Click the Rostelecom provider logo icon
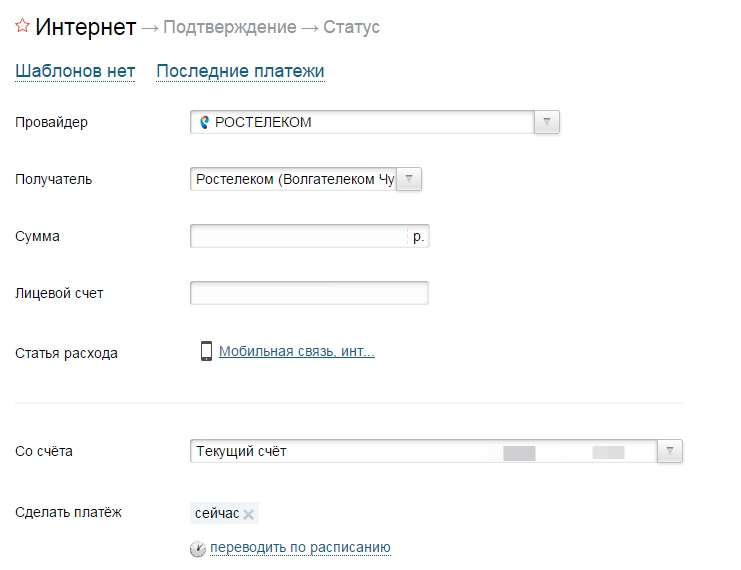The width and height of the screenshot is (741, 570). tap(205, 122)
